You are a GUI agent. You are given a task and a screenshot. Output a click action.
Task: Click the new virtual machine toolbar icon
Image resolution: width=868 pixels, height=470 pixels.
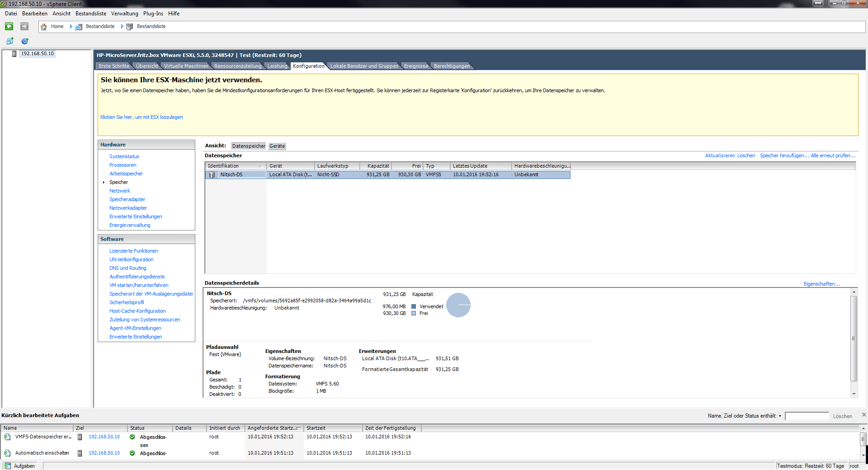point(10,41)
